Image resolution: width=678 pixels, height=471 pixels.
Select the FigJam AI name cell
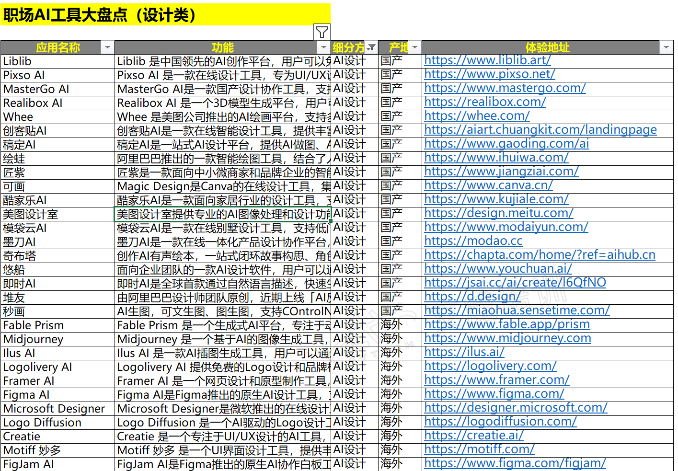click(x=58, y=464)
